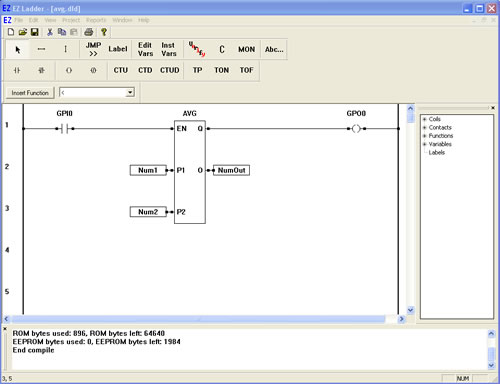The image size is (500, 384).
Task: Insert a Label element
Action: pyautogui.click(x=118, y=49)
